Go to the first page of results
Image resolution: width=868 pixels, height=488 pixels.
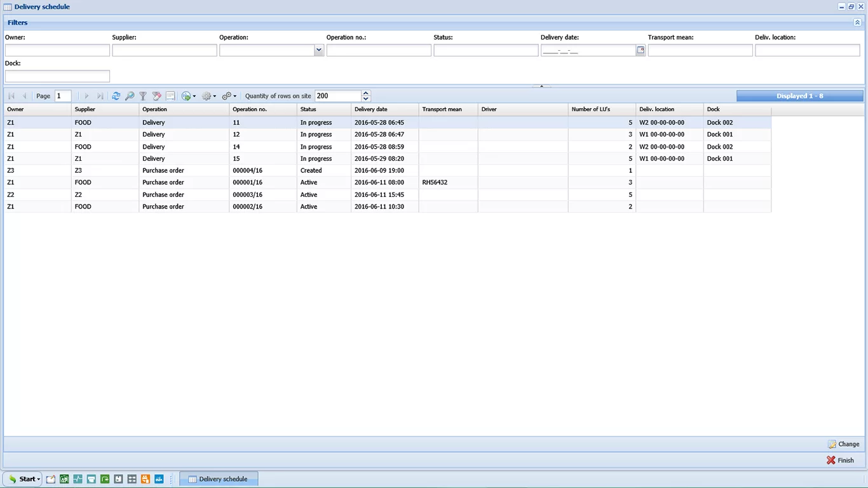11,96
